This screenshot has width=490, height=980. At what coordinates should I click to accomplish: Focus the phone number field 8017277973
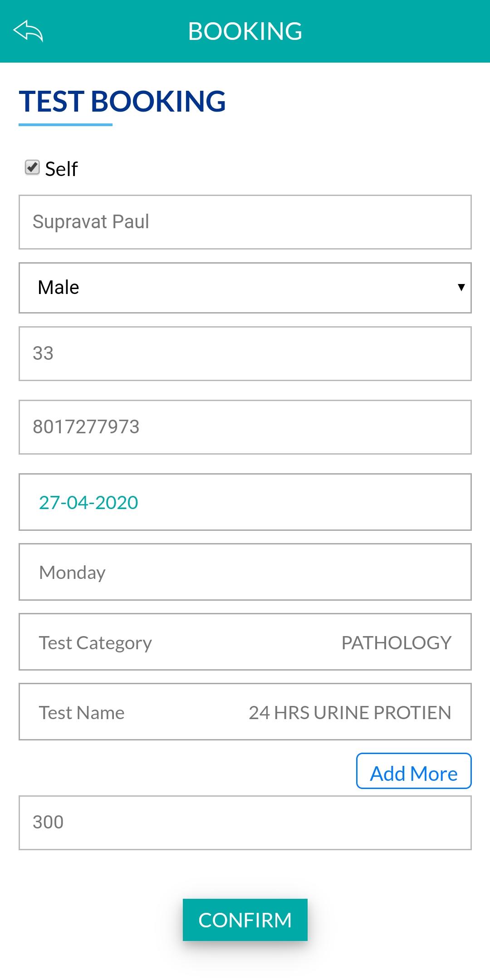click(245, 427)
